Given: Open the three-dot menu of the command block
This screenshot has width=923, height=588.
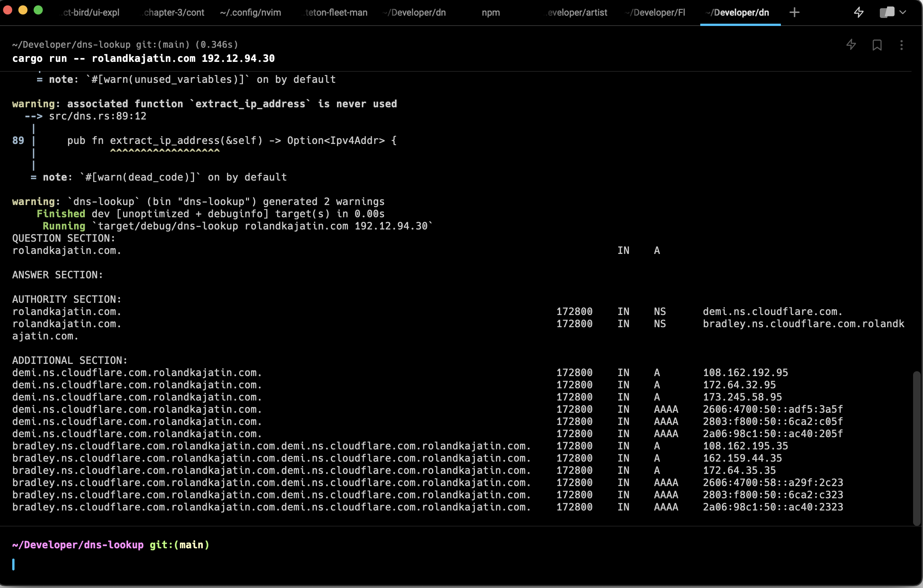Looking at the screenshot, I should [902, 45].
